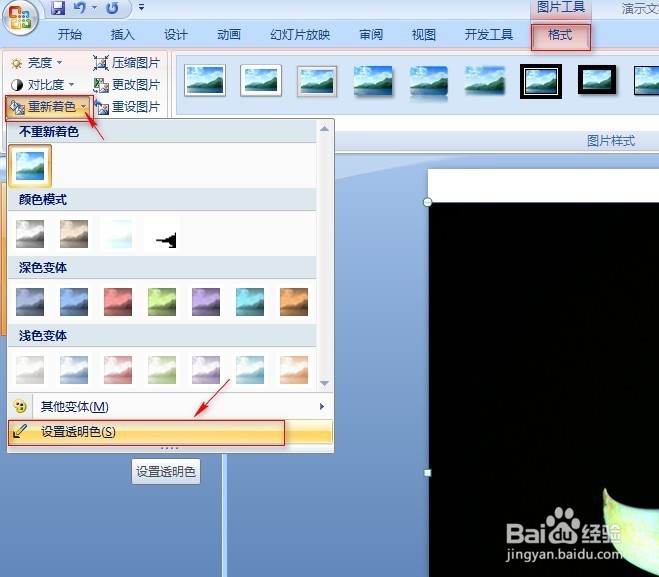Click the recolor gallery scroll-up arrow
Viewport: 659px width, 577px height.
click(x=324, y=129)
